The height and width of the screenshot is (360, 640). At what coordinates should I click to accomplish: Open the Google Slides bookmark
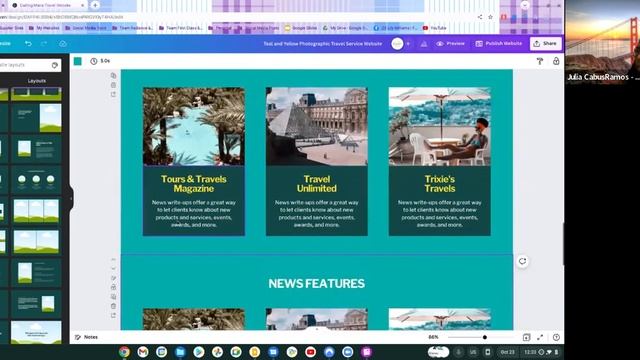pos(301,28)
